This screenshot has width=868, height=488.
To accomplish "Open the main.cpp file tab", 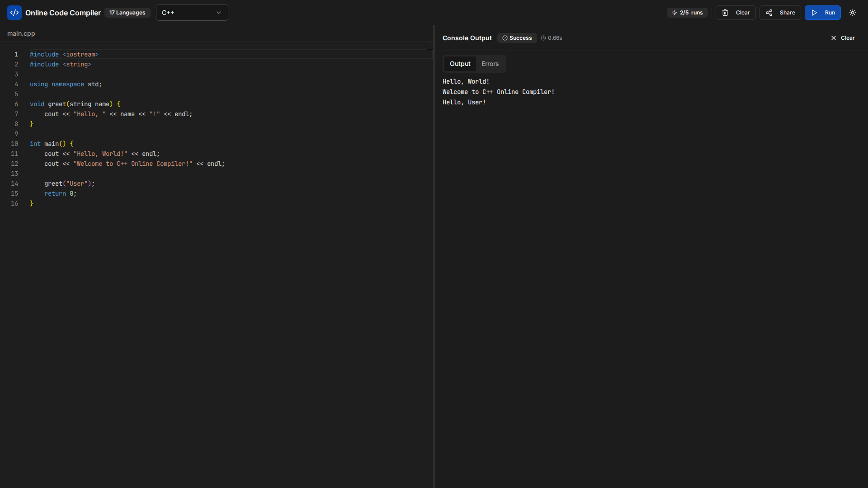I will (21, 33).
